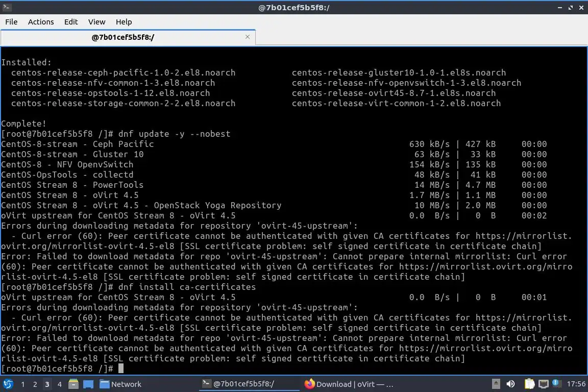Click 'centos-release-opstools-1-12.el8.noarch' package text
The image size is (588, 392).
(111, 93)
